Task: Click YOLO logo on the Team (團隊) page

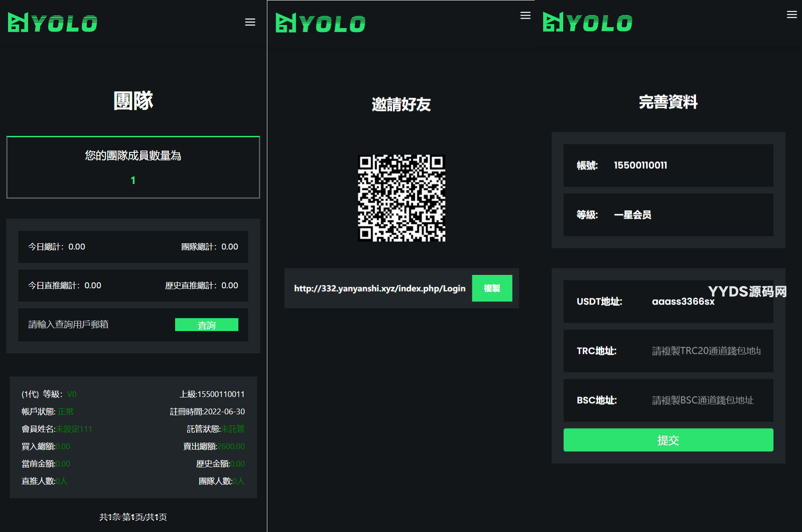Action: (x=53, y=23)
